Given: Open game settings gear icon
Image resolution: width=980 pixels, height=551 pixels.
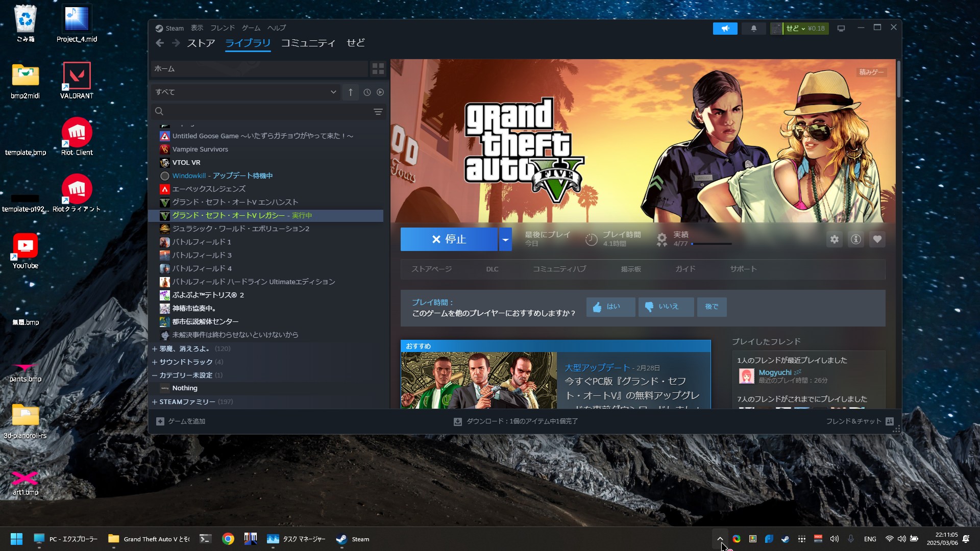Looking at the screenshot, I should (834, 239).
